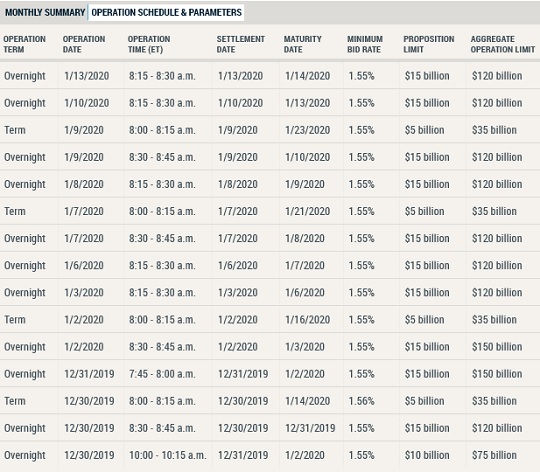Select the 1.56% minimum bid rate
The height and width of the screenshot is (472, 540).
tap(361, 401)
